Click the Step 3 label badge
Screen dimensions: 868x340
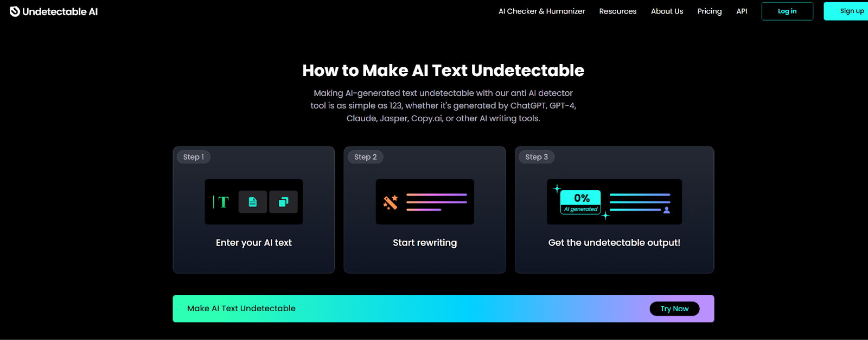click(537, 157)
